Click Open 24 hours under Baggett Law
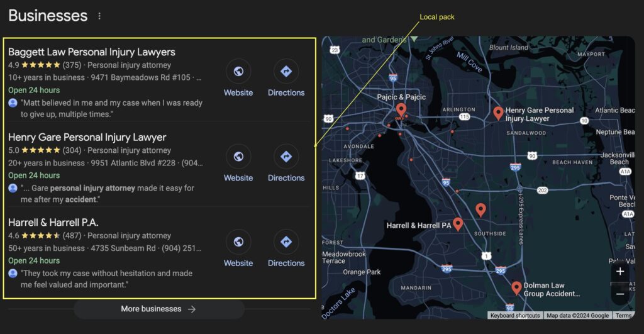 34,90
